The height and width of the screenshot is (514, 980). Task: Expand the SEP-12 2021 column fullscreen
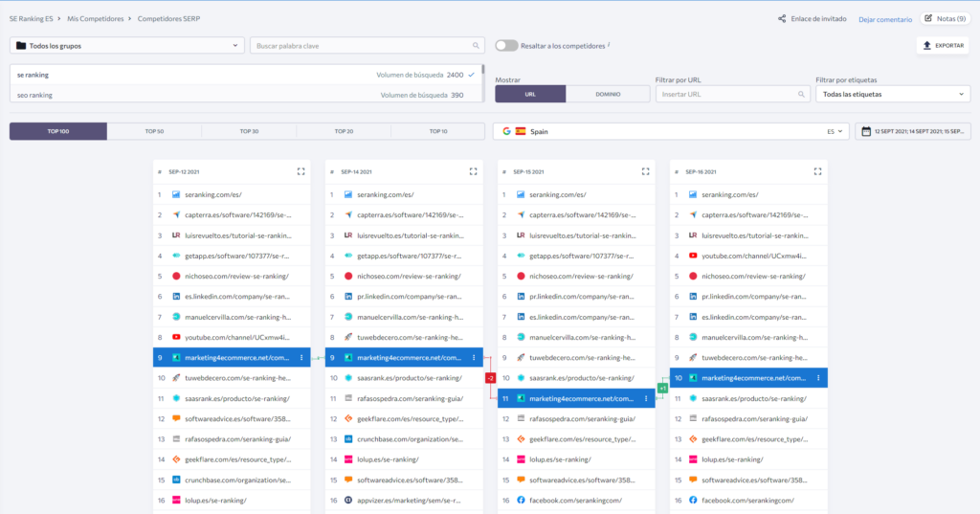point(301,171)
